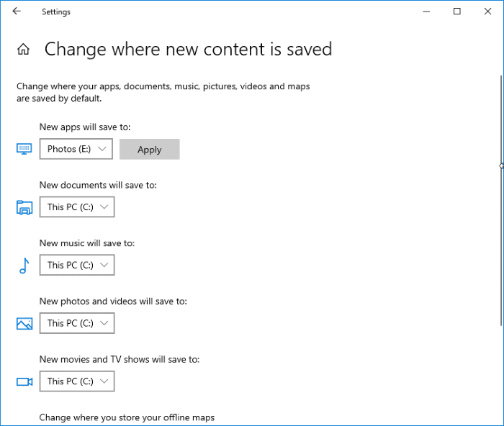Go back using the Settings back arrow
Screen dimensions: 504x426
pyautogui.click(x=17, y=12)
